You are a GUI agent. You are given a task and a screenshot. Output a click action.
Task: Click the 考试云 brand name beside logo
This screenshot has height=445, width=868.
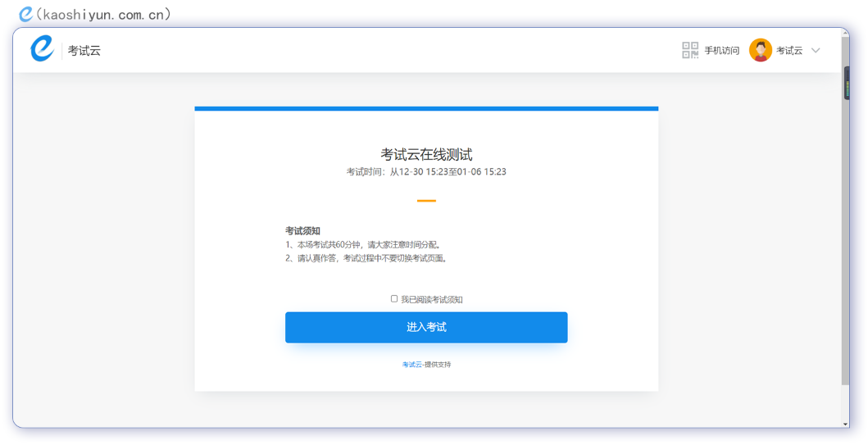coord(84,51)
